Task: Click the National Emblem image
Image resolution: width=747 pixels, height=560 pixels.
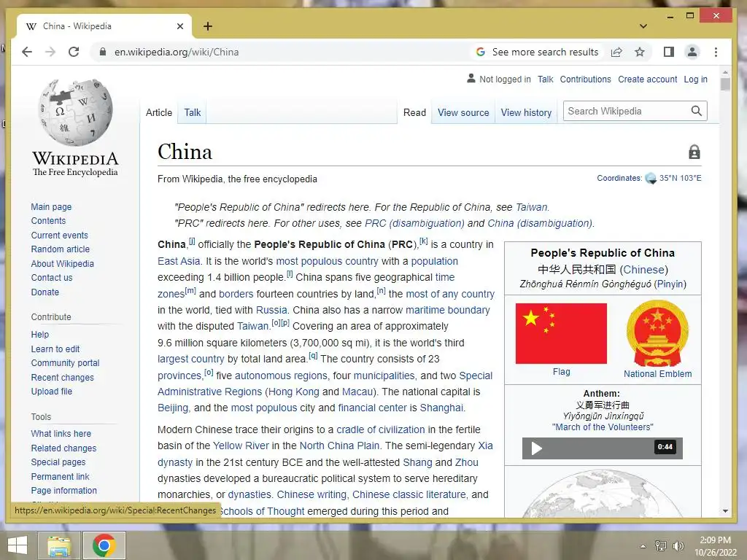Action: click(657, 332)
